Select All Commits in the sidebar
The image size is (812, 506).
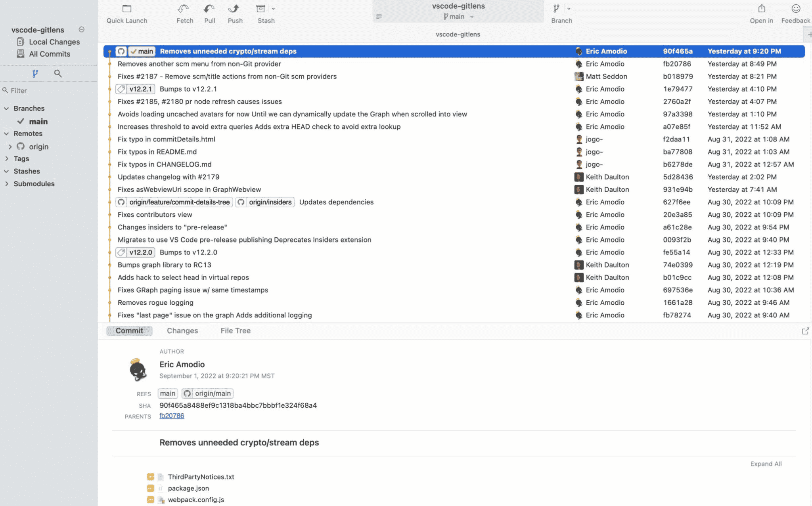pyautogui.click(x=49, y=54)
